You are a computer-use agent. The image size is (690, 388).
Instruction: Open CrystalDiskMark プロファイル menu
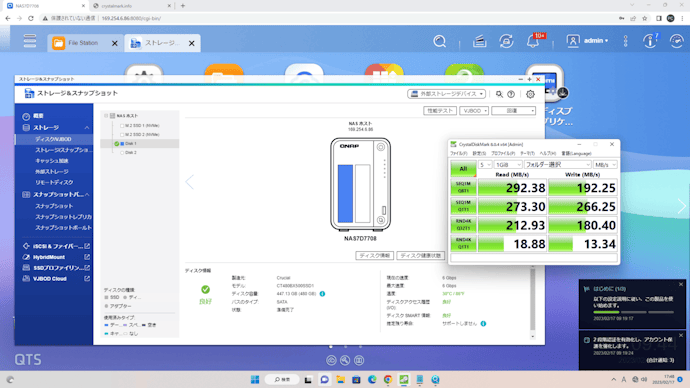coord(503,154)
